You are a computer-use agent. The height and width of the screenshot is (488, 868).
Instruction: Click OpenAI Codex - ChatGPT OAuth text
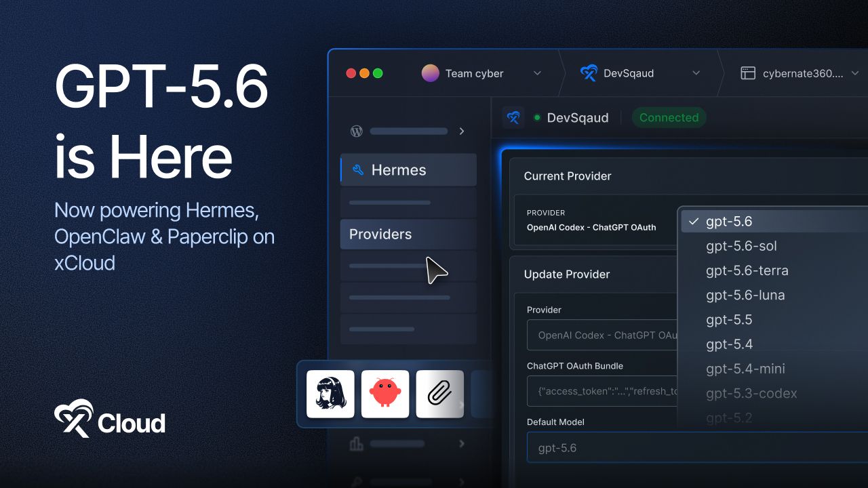[591, 228]
